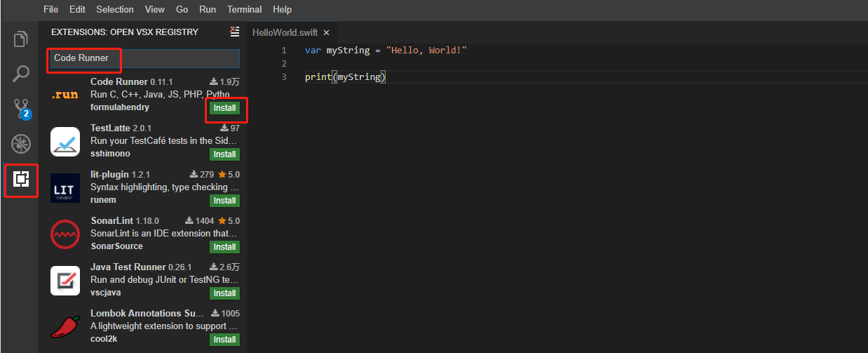The height and width of the screenshot is (353, 868).
Task: Click the Lombok Annotations Su… title
Action: 147,313
